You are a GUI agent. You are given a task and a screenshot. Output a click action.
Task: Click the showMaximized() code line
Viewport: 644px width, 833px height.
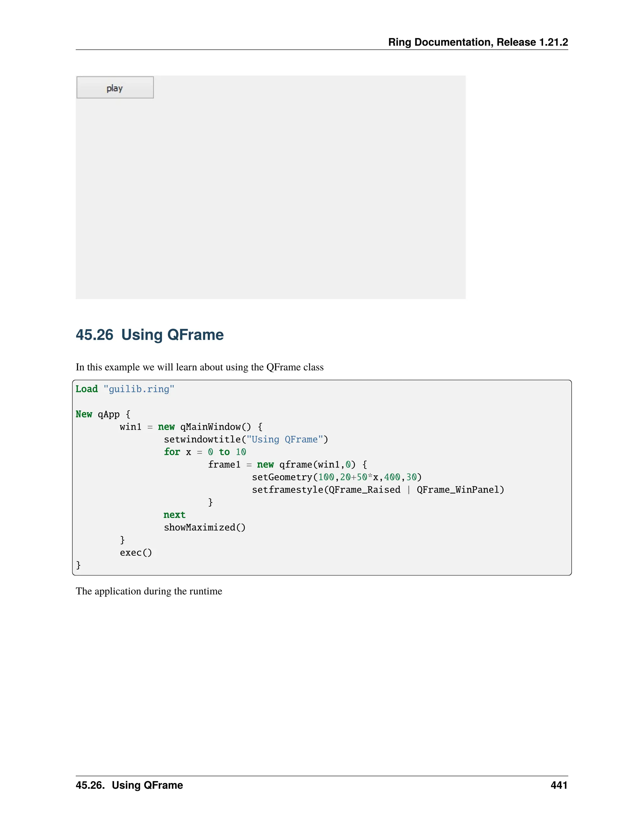click(x=204, y=527)
